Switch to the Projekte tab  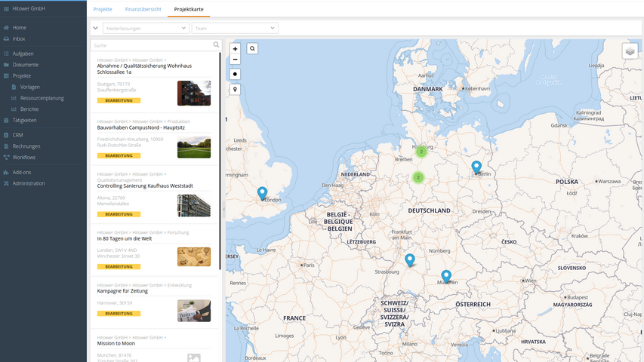coord(103,9)
